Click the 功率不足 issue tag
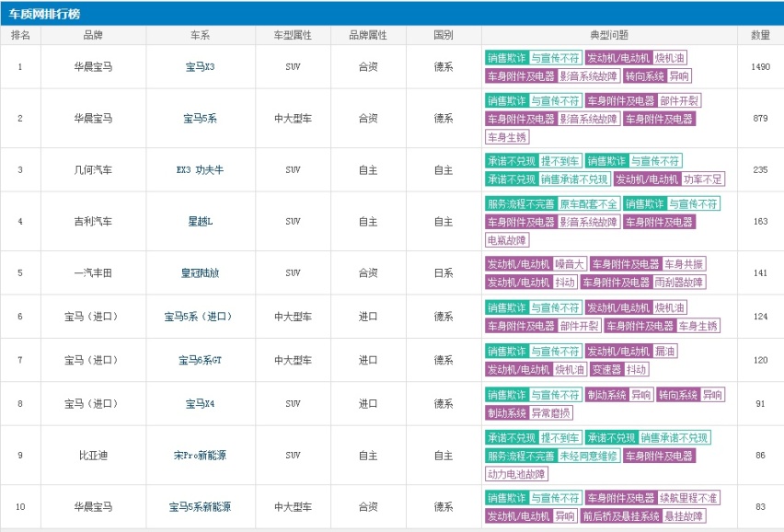The width and height of the screenshot is (784, 532). click(x=702, y=179)
